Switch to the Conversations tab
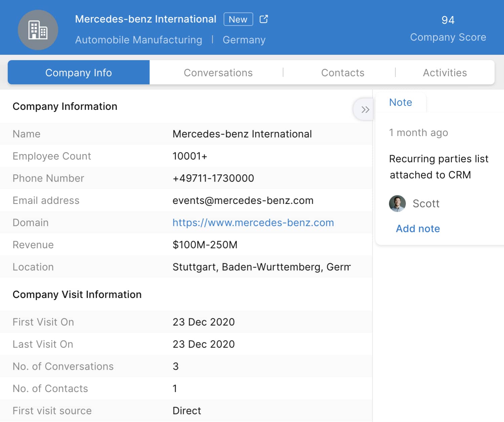The image size is (504, 422). pos(218,73)
